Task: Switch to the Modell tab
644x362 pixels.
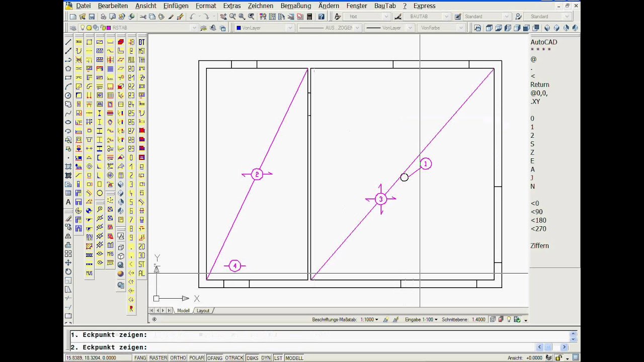Action: pos(183,311)
